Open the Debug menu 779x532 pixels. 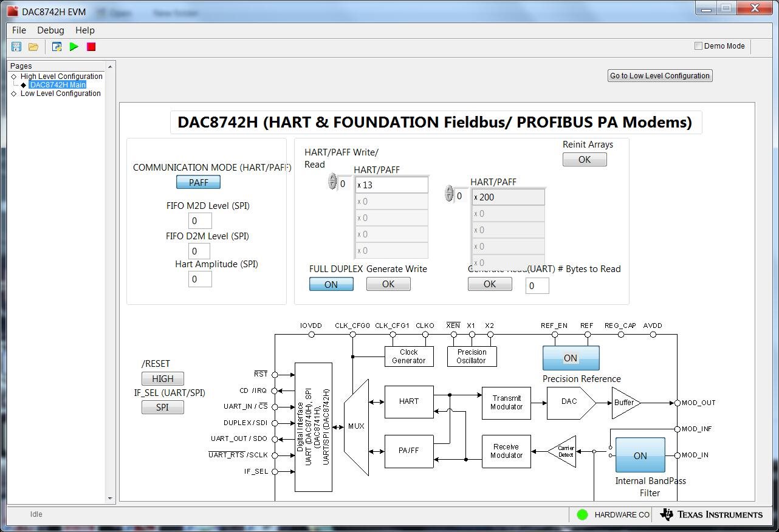pyautogui.click(x=50, y=30)
